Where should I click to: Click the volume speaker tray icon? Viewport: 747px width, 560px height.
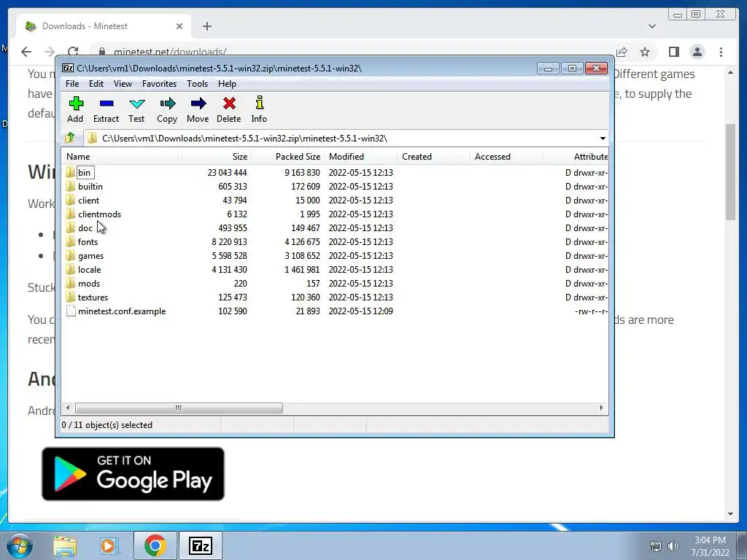pos(673,545)
